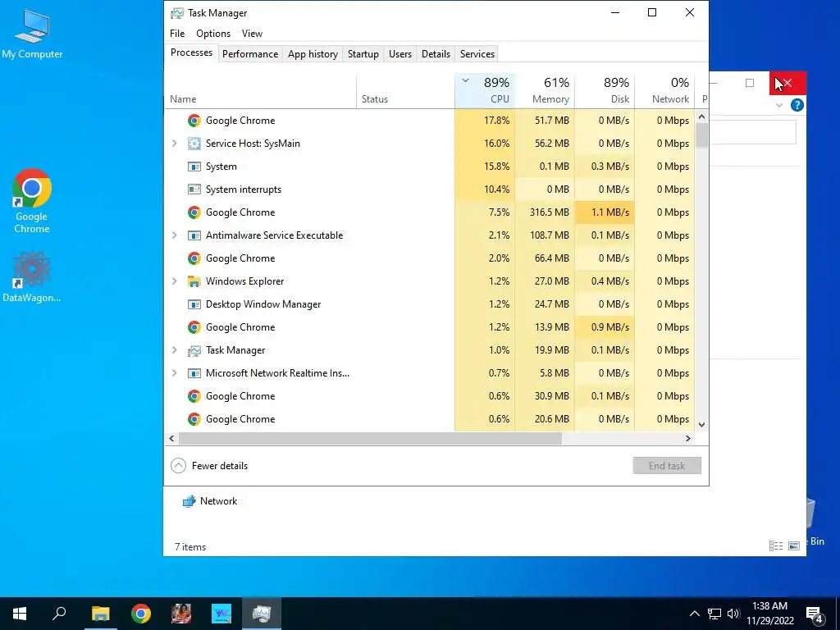The width and height of the screenshot is (840, 630).
Task: Select the DataWagon desktop shortcut
Action: [x=32, y=277]
